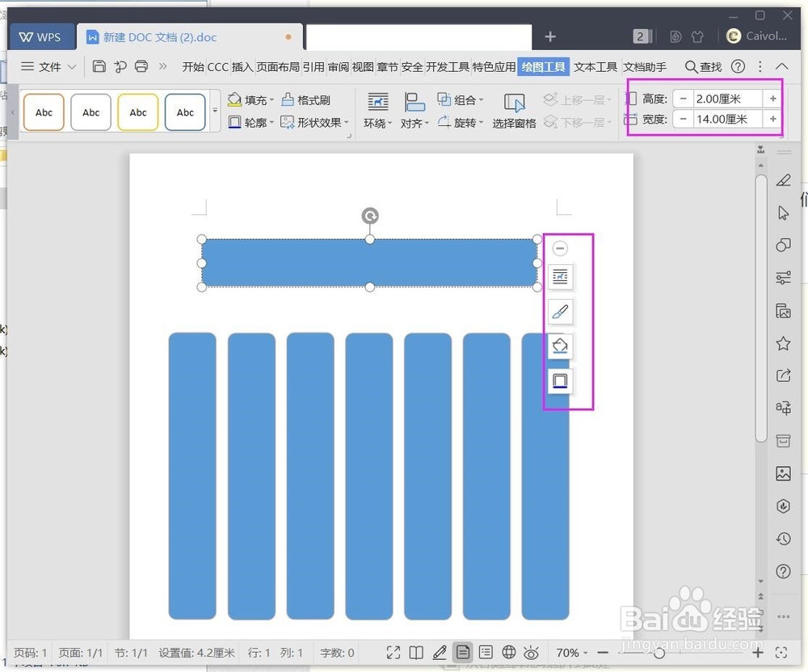
Task: Open the 70% zoom level dropdown
Action: pyautogui.click(x=571, y=653)
